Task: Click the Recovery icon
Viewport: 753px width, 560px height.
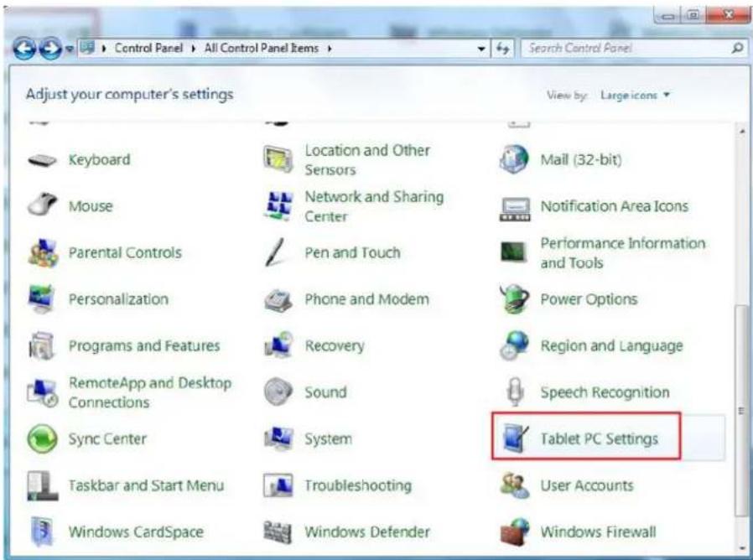Action: (x=278, y=345)
